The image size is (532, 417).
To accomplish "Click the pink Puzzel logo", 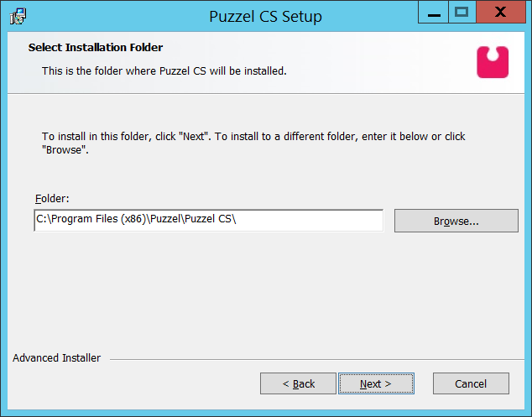I will tap(493, 62).
